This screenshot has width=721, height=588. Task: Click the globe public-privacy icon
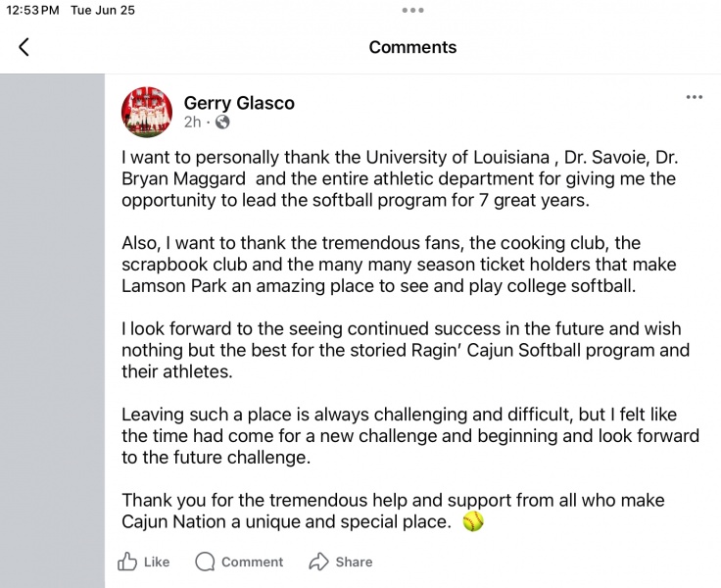(x=222, y=122)
